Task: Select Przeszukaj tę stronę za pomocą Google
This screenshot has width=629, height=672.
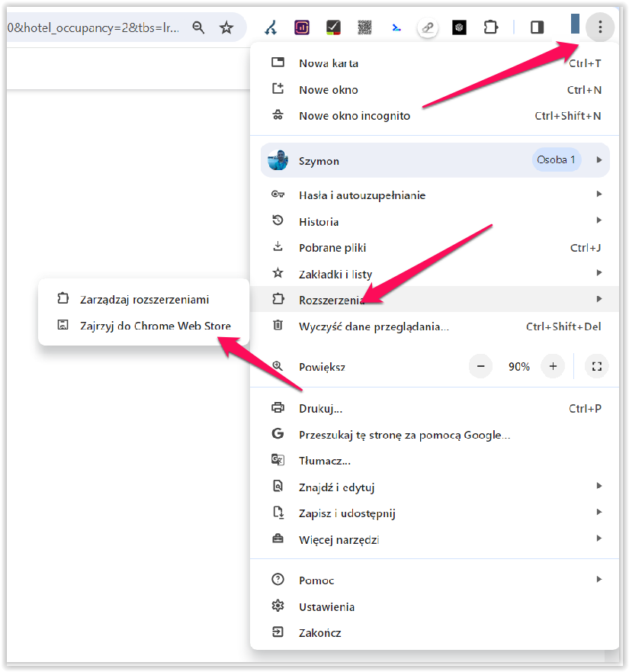Action: [x=435, y=435]
